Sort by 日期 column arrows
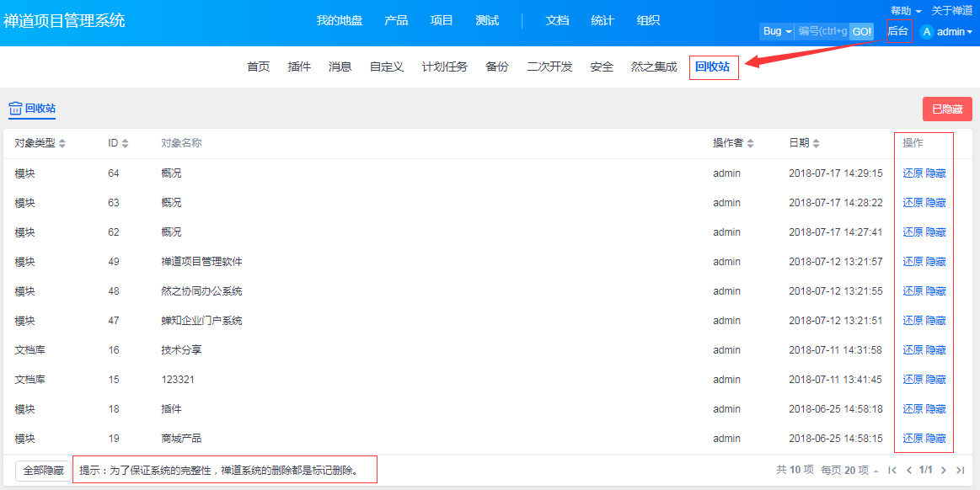This screenshot has height=490, width=980. click(x=817, y=144)
